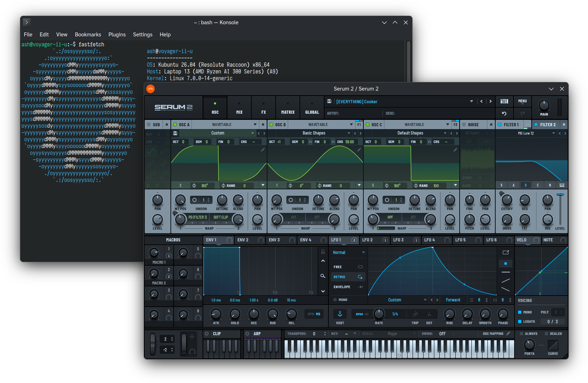The image size is (588, 383).
Task: Click the envelope zoom magnifier icon
Action: (x=323, y=276)
